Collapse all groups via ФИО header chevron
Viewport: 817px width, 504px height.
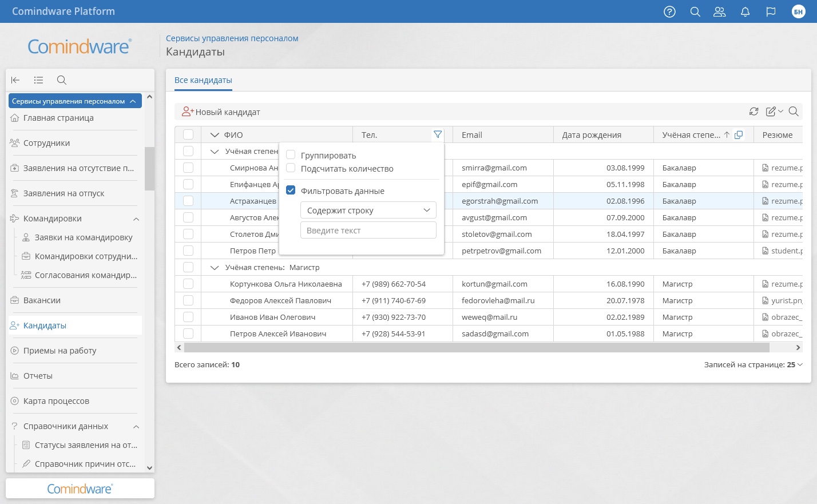pyautogui.click(x=215, y=135)
